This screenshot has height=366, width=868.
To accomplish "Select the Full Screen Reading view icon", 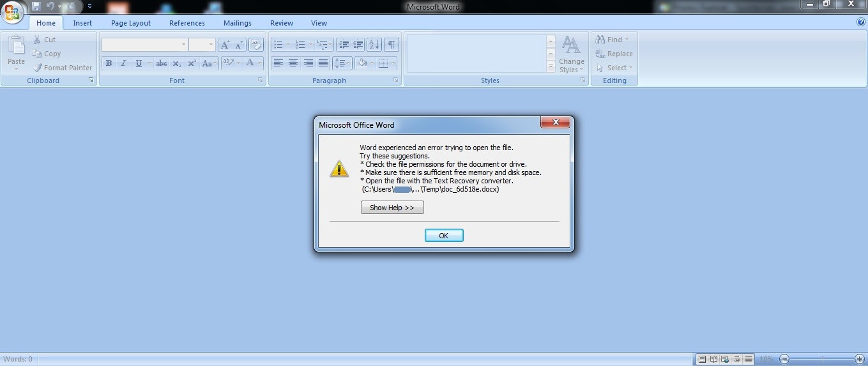I will 713,359.
